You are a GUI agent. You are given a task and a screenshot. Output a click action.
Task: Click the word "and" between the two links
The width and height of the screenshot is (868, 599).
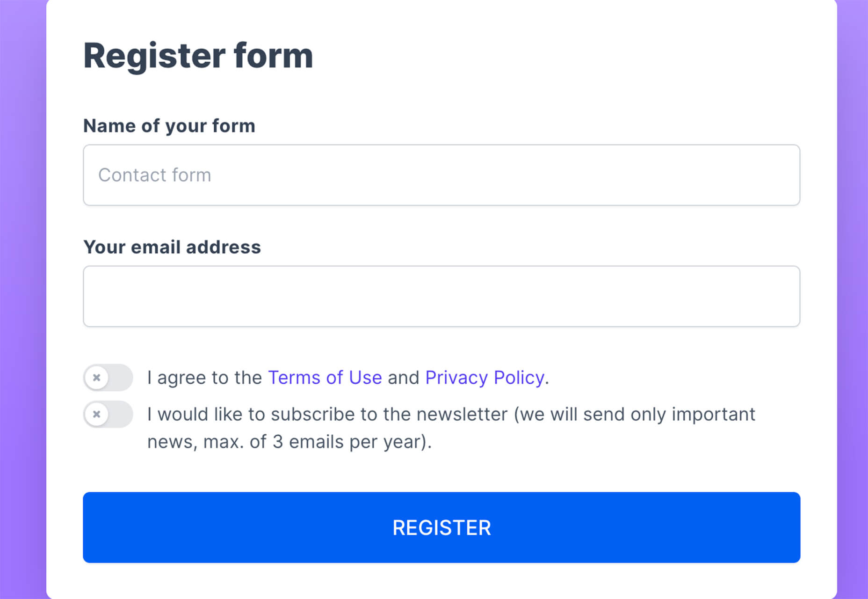tap(403, 378)
